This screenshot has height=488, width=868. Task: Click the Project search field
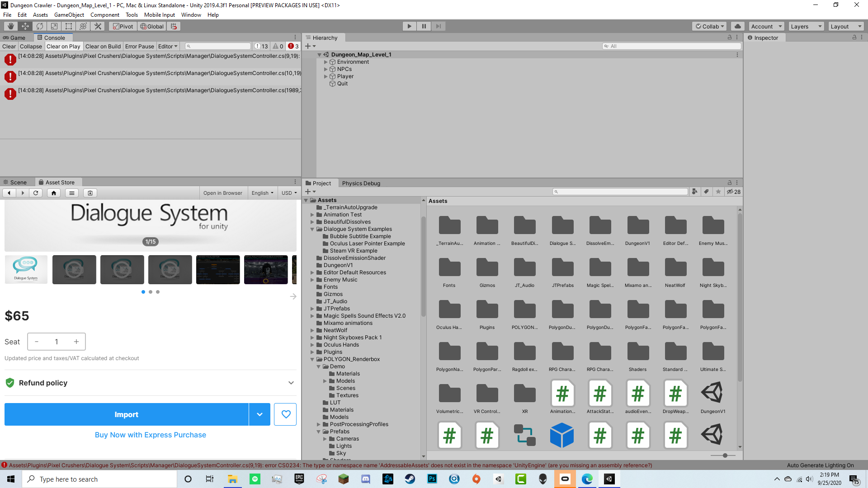coord(620,192)
